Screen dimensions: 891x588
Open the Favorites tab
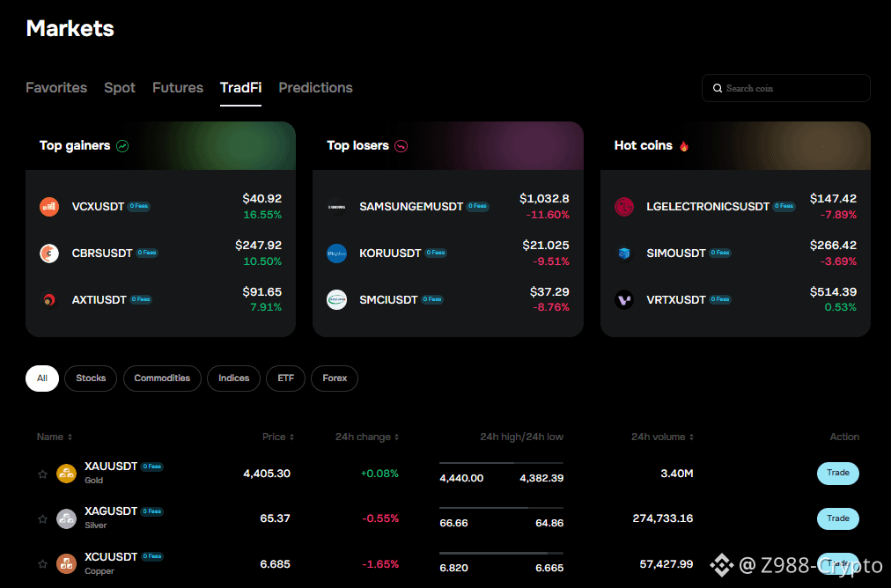(56, 87)
